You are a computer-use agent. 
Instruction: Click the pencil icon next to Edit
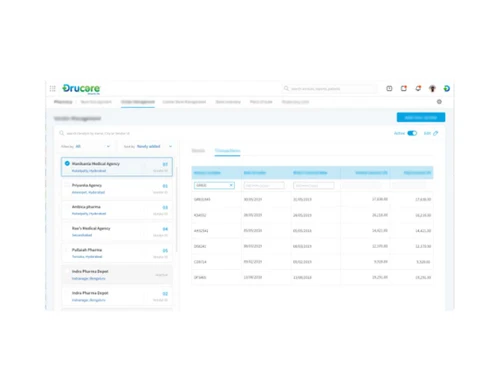point(435,133)
